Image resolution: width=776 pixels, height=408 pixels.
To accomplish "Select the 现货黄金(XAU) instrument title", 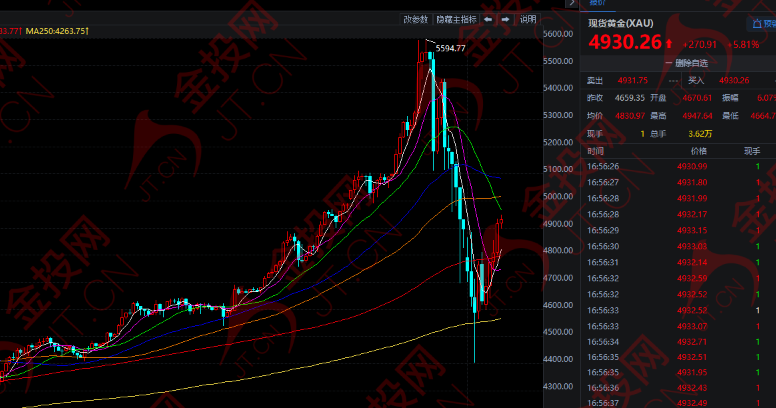I will 622,23.
